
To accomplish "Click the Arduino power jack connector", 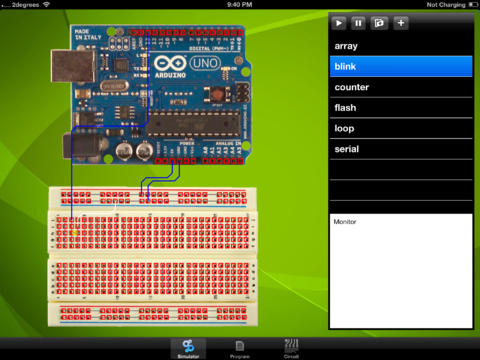I will click(x=83, y=146).
